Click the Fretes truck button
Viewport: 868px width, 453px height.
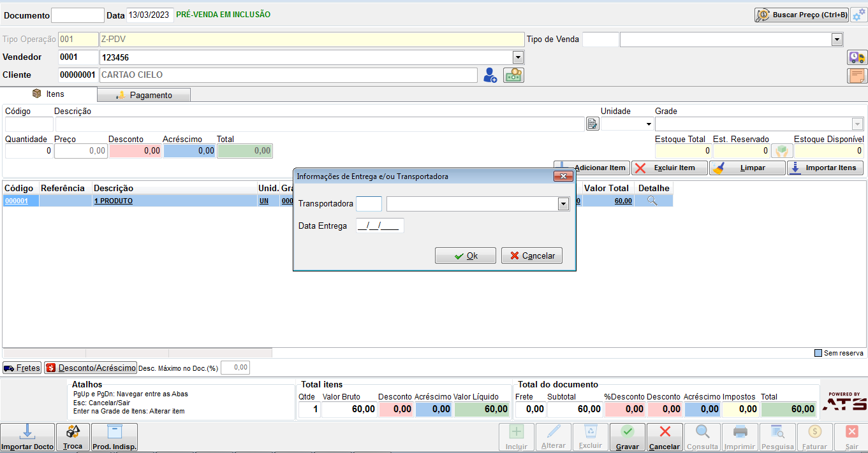click(22, 368)
